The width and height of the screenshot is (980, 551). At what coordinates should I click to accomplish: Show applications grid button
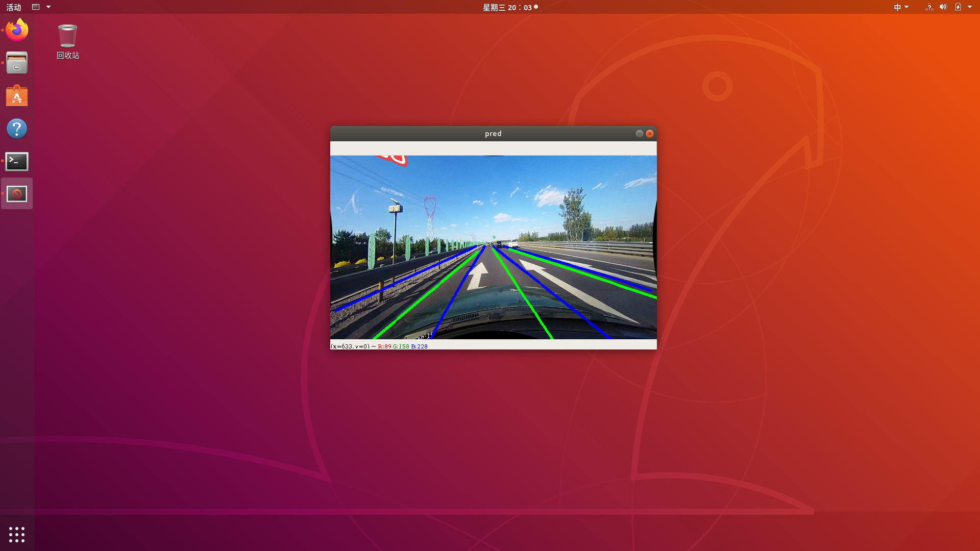pyautogui.click(x=17, y=534)
